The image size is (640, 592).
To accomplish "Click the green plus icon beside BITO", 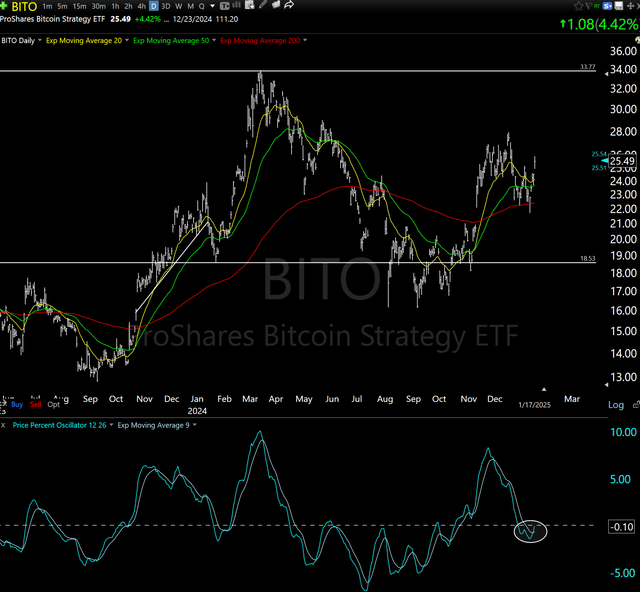I will coord(4,6).
